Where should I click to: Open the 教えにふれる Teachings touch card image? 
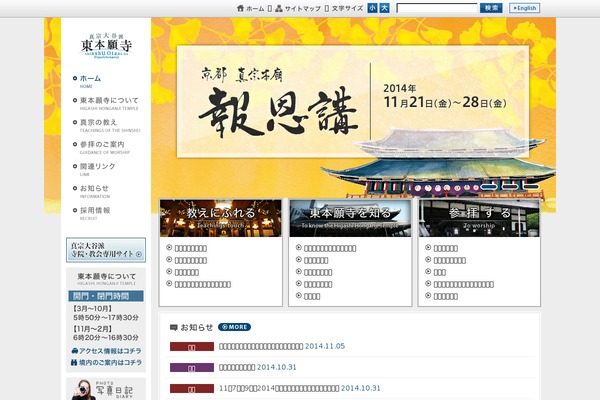221,218
